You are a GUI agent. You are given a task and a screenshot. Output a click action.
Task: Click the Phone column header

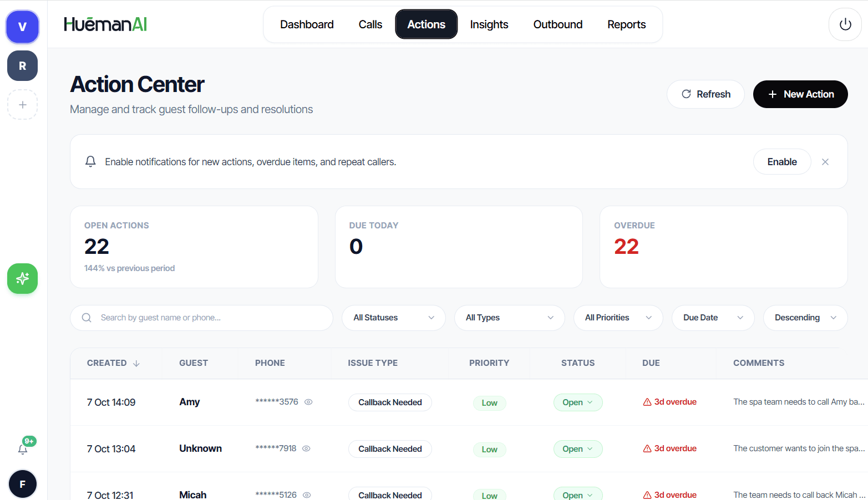[x=270, y=363]
